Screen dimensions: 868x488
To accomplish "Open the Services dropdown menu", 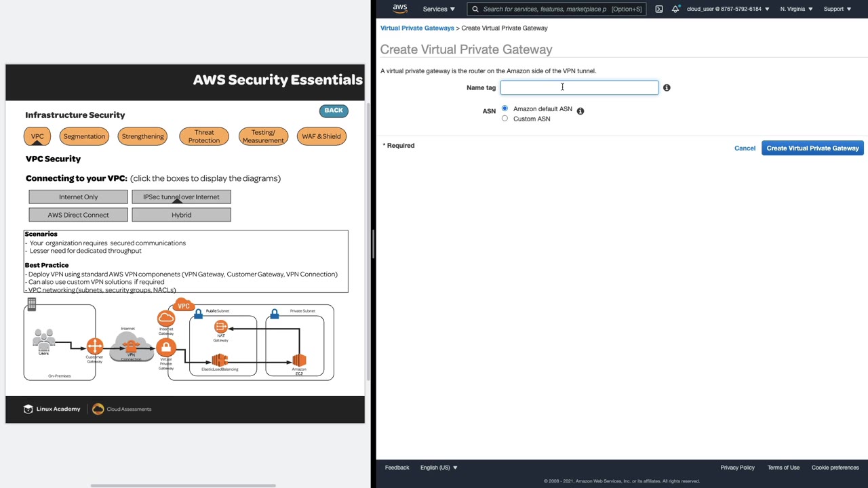I will (439, 9).
